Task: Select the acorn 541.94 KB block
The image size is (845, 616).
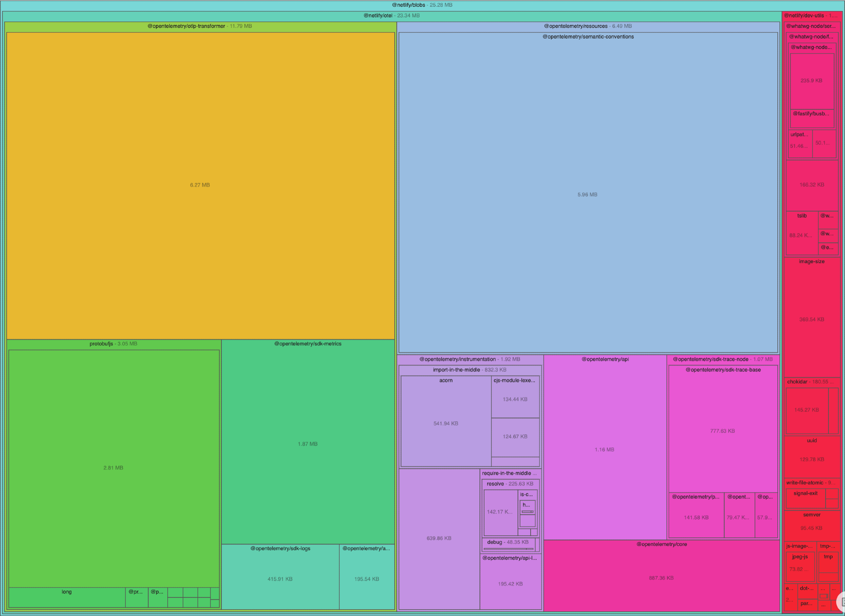Action: 446,423
